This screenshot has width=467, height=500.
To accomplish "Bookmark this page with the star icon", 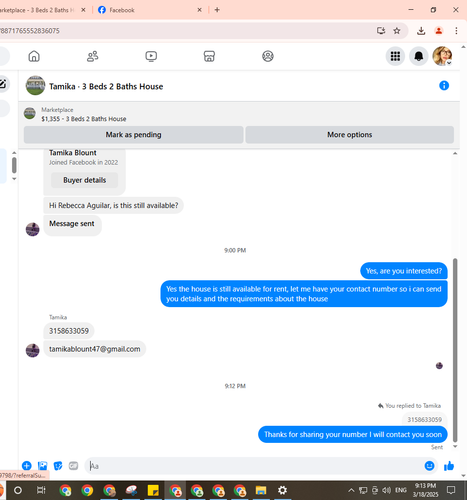I will [397, 31].
